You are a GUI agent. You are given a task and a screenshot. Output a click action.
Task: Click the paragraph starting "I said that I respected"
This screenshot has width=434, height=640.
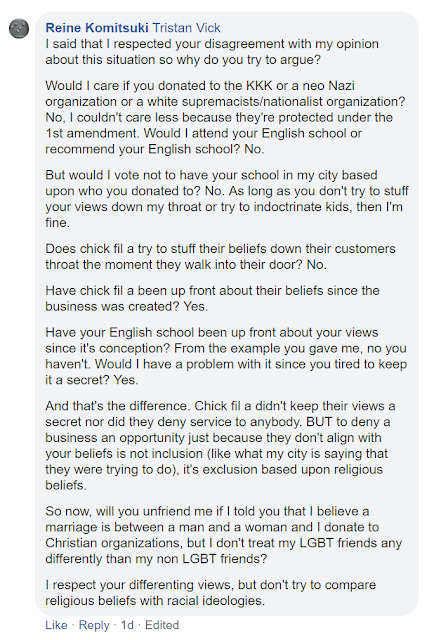(212, 52)
